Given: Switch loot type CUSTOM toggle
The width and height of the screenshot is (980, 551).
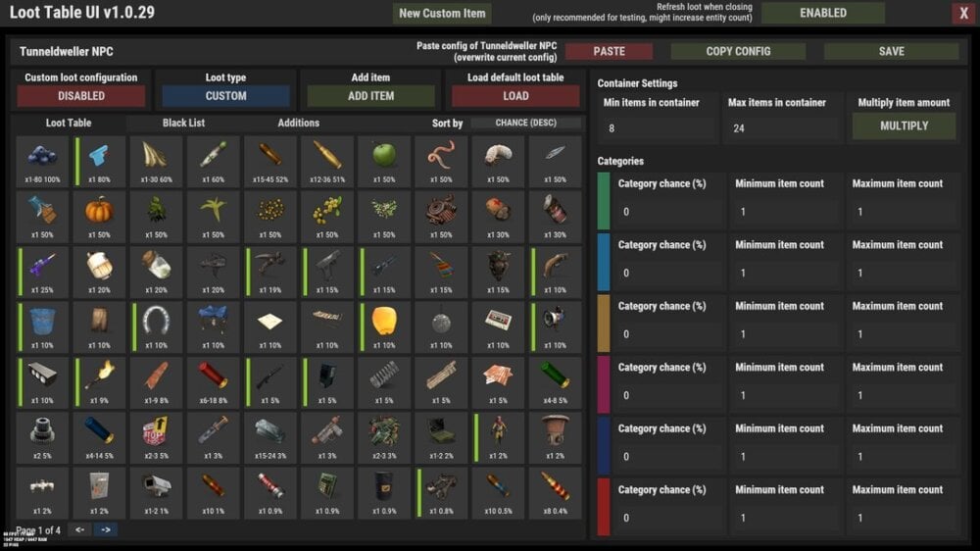Looking at the screenshot, I should pyautogui.click(x=225, y=96).
